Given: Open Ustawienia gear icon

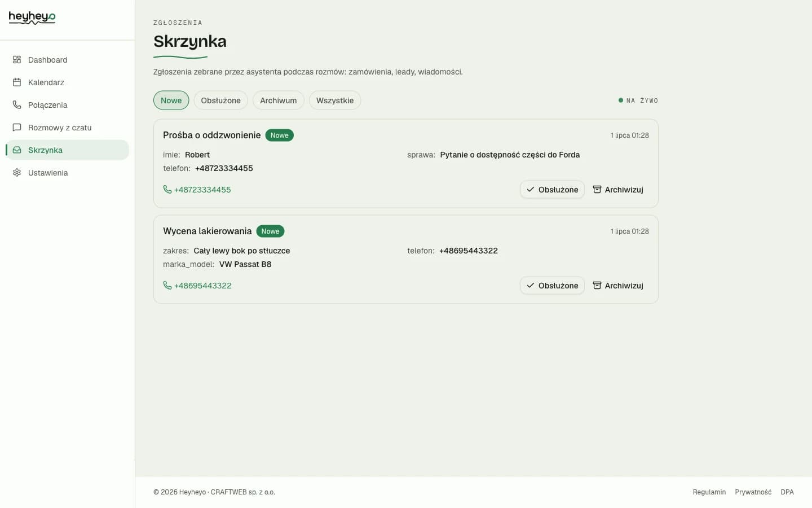Looking at the screenshot, I should tap(17, 173).
